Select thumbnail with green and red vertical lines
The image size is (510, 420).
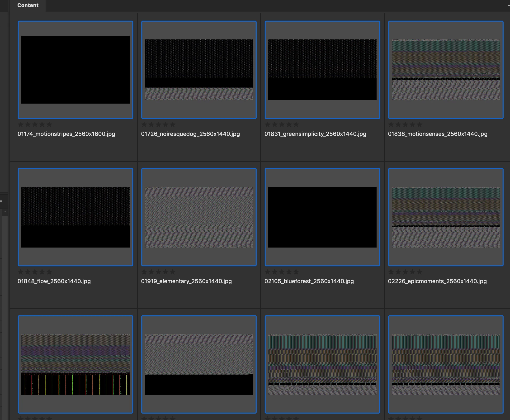point(75,364)
